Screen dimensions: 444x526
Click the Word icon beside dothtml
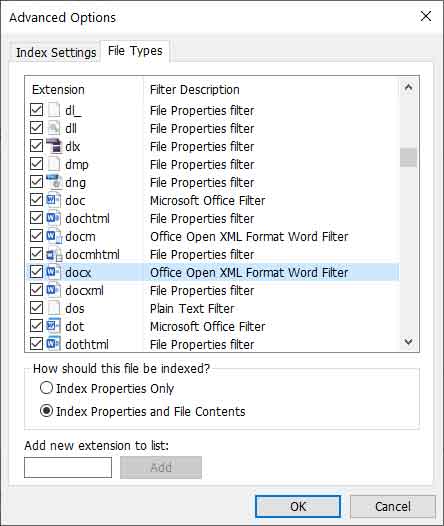tap(54, 344)
